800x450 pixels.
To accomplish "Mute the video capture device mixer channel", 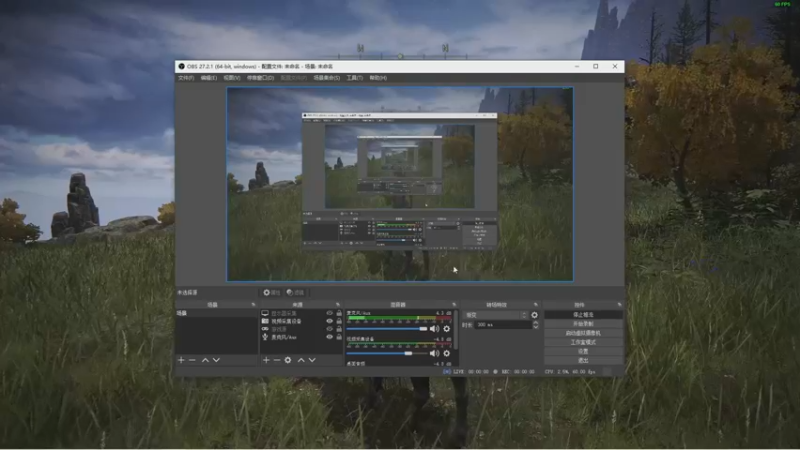I will [434, 353].
